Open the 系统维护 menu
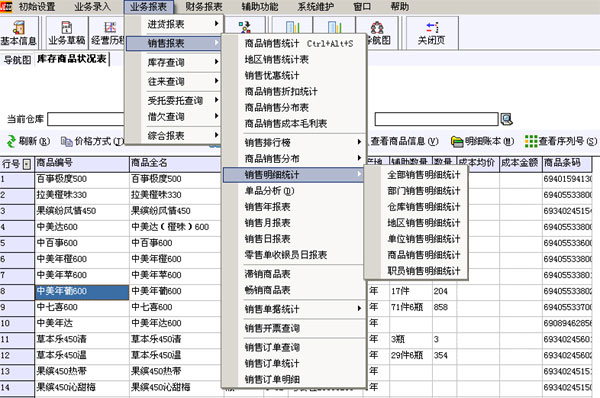The height and width of the screenshot is (398, 600). [316, 7]
